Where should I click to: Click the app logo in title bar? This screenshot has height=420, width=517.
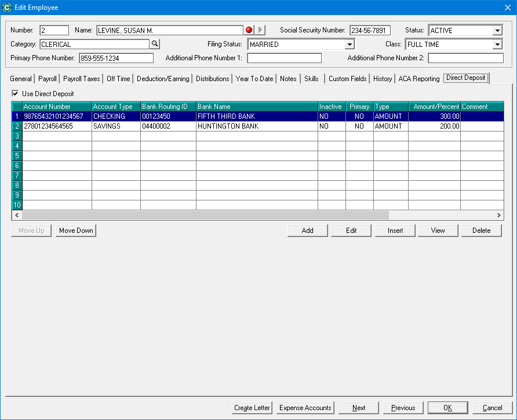coord(6,8)
